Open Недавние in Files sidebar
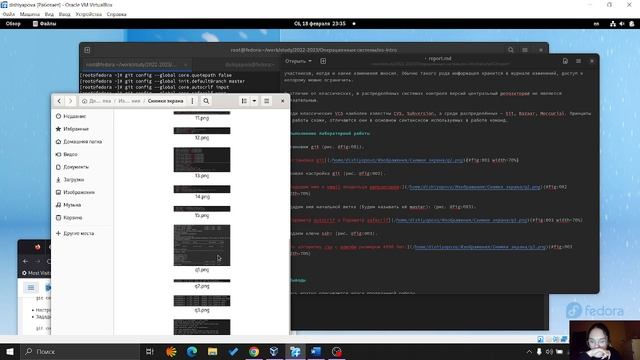 75,116
